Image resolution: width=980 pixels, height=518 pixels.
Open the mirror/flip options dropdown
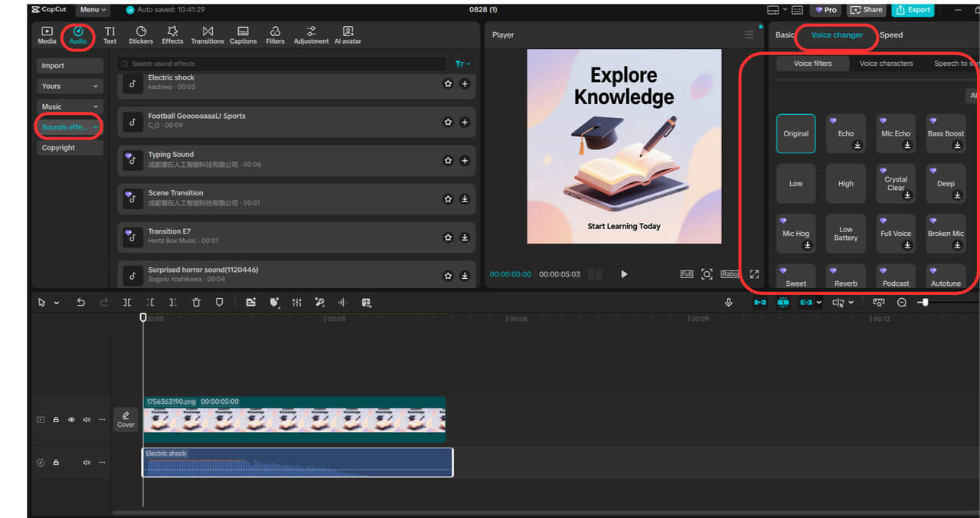click(x=842, y=302)
